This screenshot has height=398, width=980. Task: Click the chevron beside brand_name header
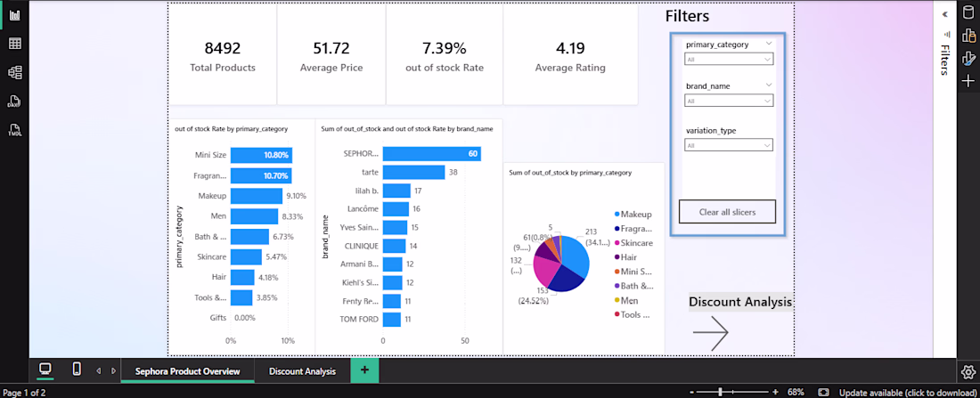(768, 85)
